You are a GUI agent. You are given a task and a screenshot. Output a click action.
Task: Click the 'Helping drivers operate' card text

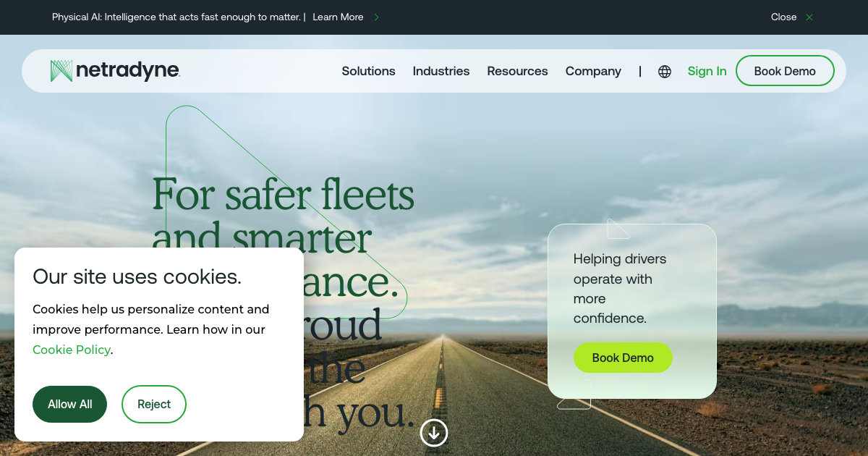[620, 288]
